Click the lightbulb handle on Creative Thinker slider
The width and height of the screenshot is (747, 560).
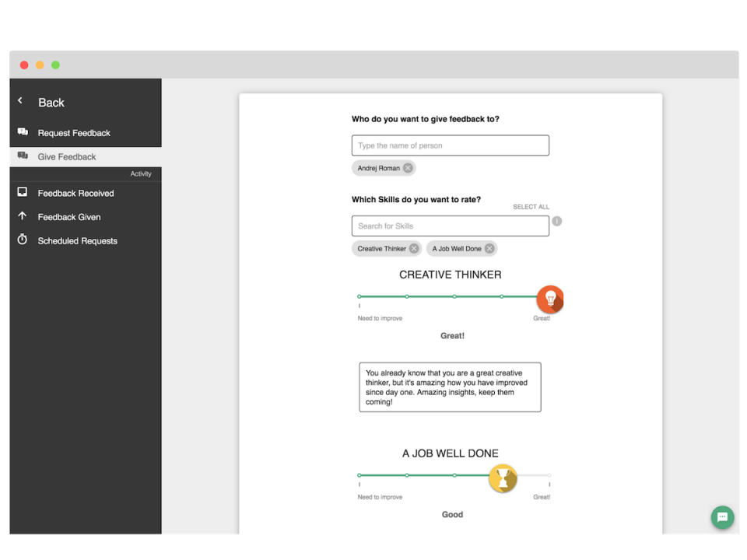click(x=550, y=298)
